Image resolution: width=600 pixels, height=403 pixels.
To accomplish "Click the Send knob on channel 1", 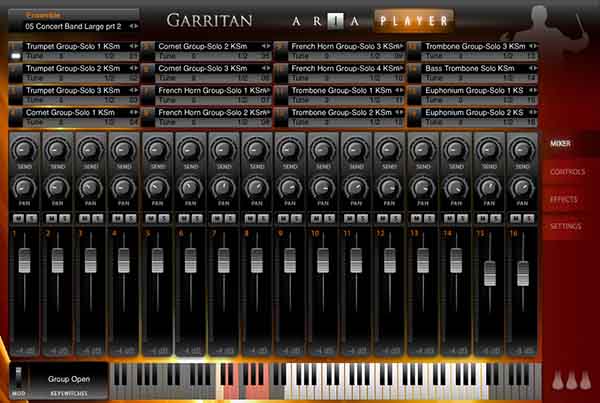I will tap(23, 149).
